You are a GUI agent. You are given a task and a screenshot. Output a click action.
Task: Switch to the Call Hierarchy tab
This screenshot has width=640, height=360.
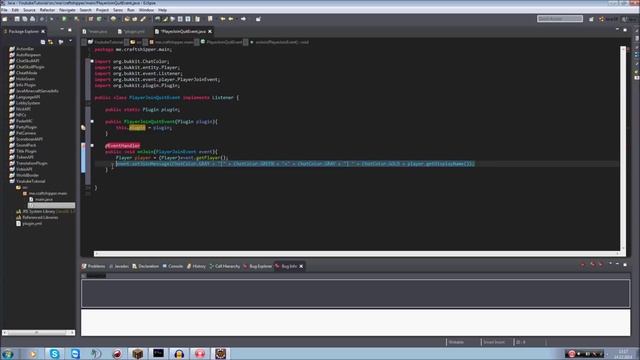[x=224, y=266]
